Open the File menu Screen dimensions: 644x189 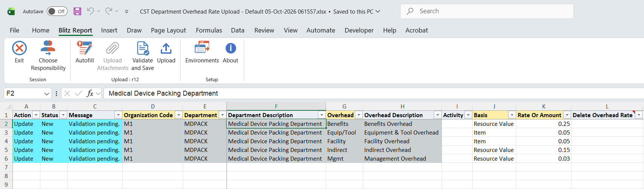pyautogui.click(x=14, y=30)
